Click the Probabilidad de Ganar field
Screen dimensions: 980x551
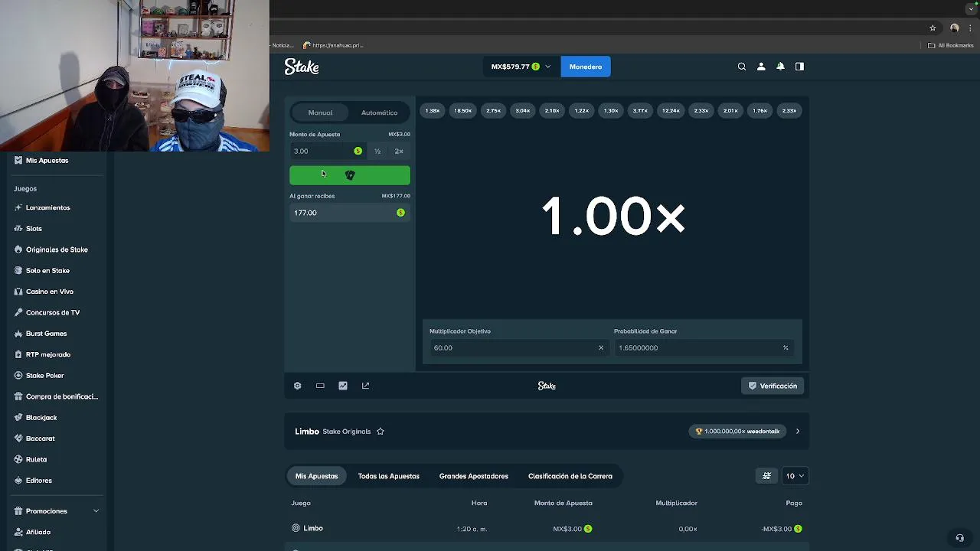pos(704,347)
